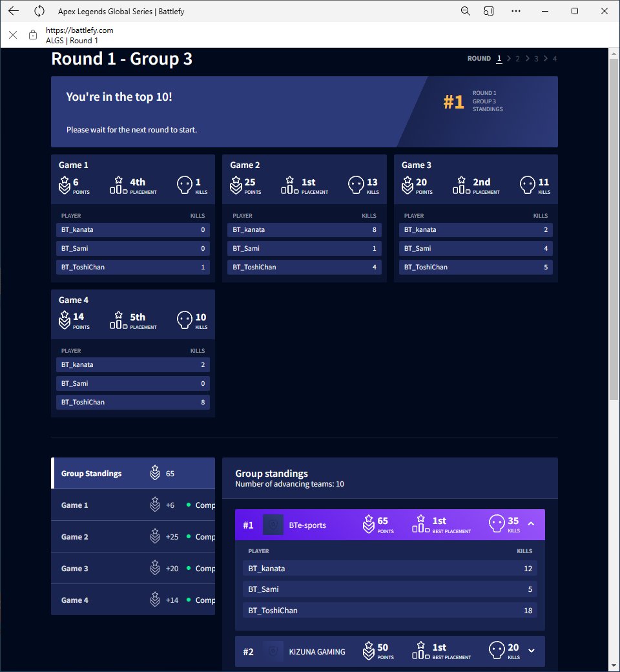Click the BTe-sports team name
Screen dimensions: 620x672
307,525
